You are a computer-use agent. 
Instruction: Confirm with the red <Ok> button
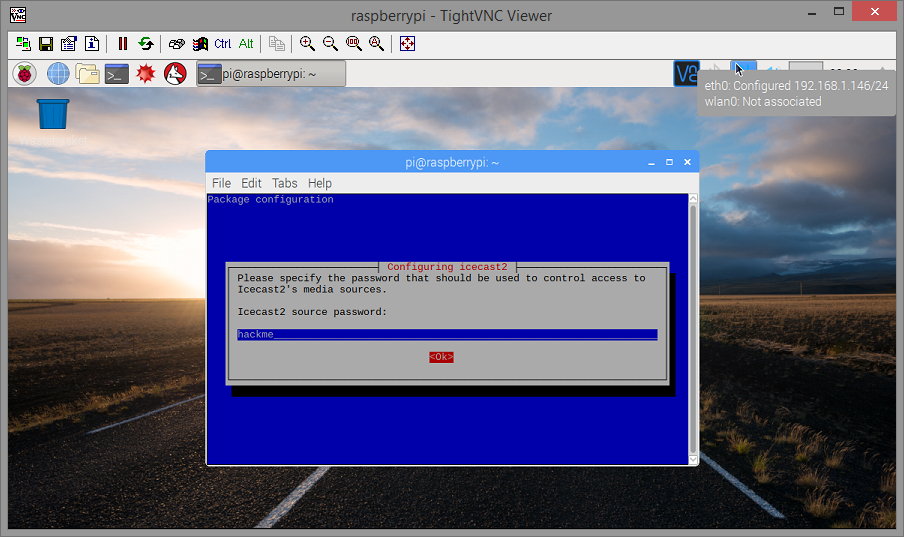441,357
